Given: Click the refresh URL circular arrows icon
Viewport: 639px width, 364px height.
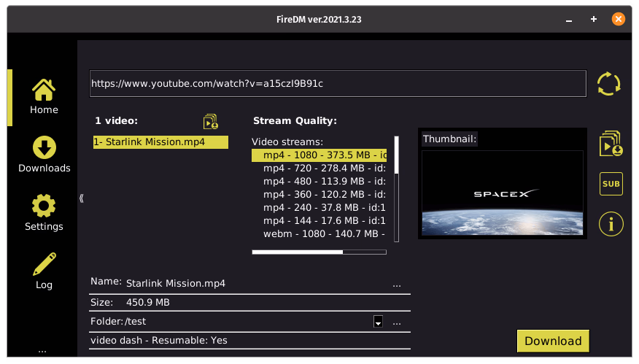Looking at the screenshot, I should click(x=608, y=84).
